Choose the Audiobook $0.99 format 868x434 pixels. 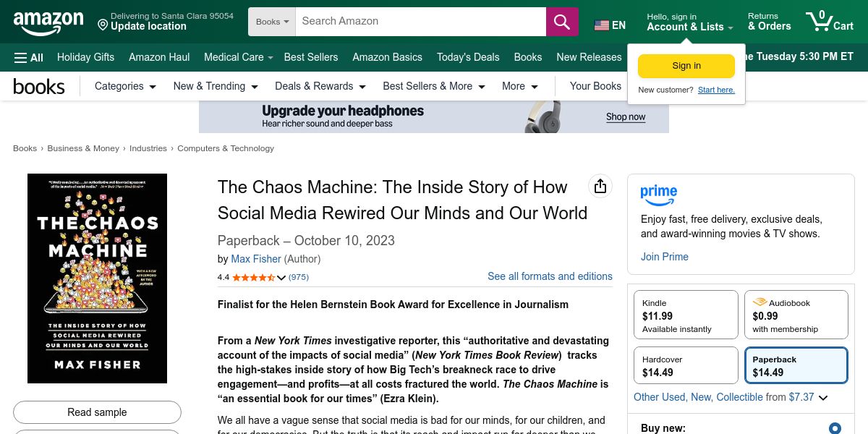[796, 315]
